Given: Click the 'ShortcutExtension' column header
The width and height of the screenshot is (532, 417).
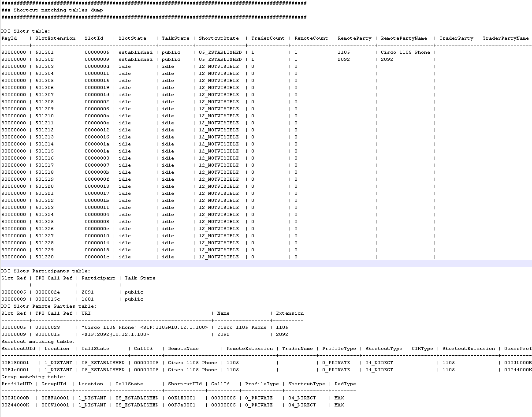Looking at the screenshot, I should pos(469,349).
